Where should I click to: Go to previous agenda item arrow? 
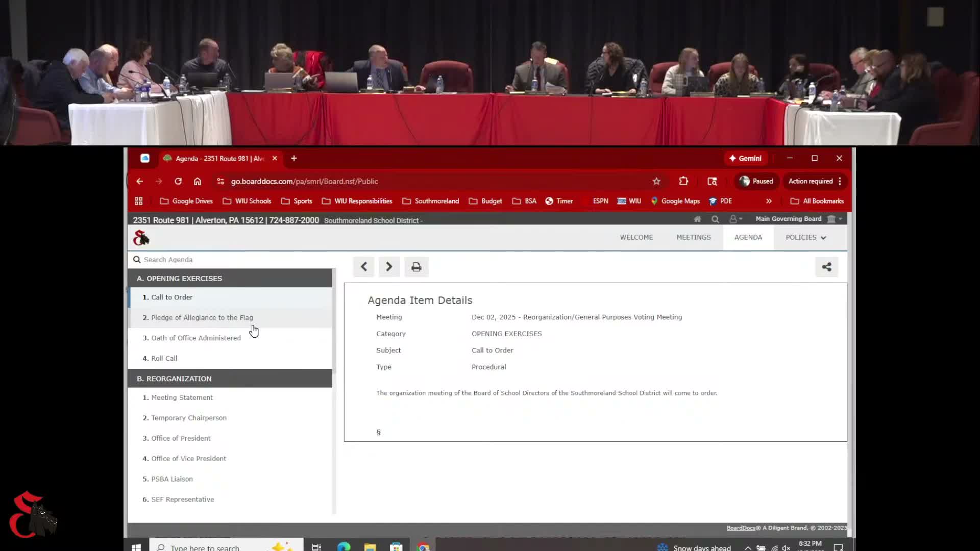coord(363,267)
